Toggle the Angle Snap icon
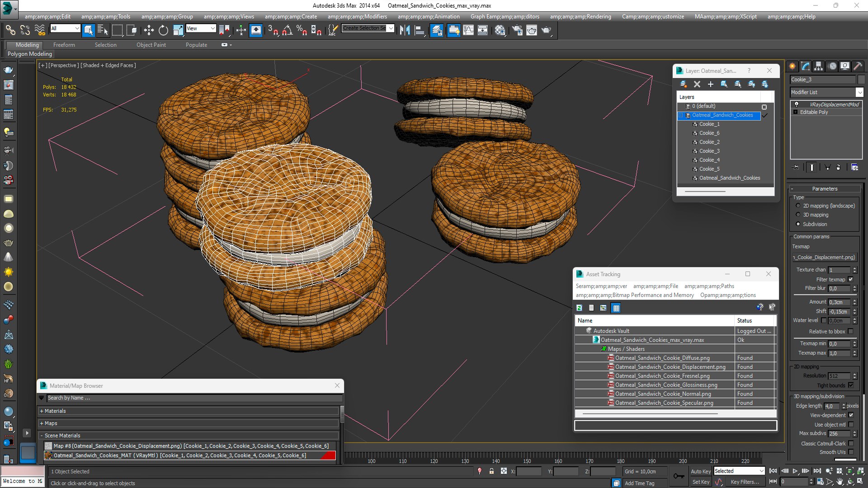 [x=288, y=30]
